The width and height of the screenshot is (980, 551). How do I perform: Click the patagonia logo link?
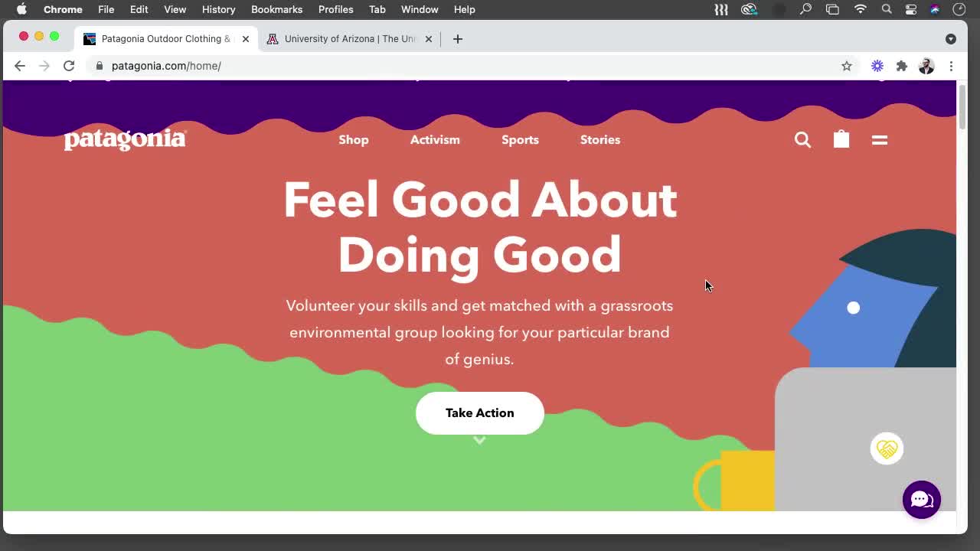click(125, 139)
